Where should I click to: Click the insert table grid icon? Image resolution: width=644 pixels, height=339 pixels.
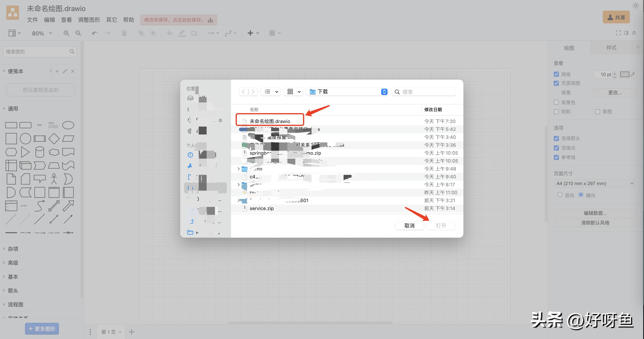(x=272, y=33)
